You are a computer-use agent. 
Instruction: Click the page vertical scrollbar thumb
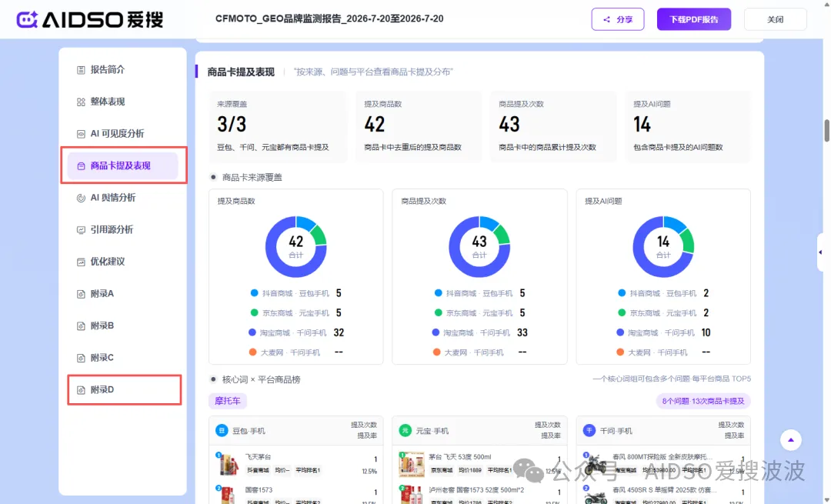826,131
